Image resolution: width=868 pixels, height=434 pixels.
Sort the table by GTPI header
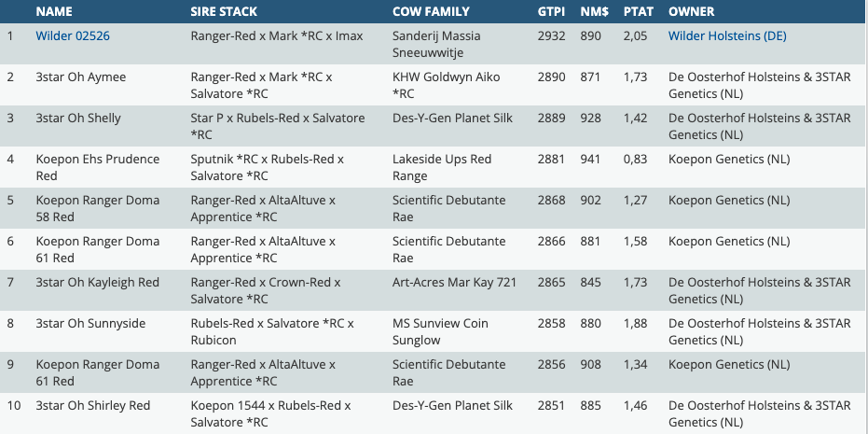tap(551, 12)
